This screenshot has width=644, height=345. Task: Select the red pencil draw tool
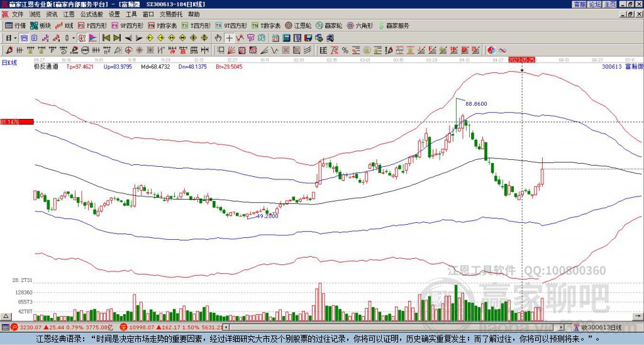[x=9, y=50]
